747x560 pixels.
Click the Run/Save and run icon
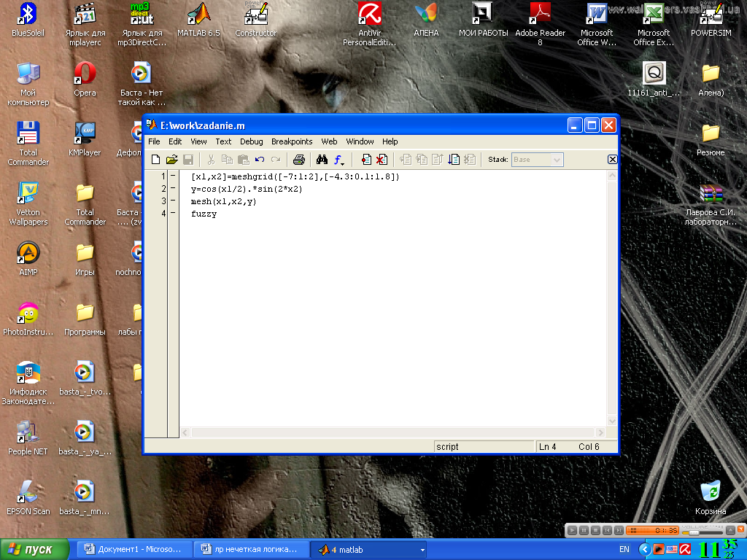(x=454, y=160)
